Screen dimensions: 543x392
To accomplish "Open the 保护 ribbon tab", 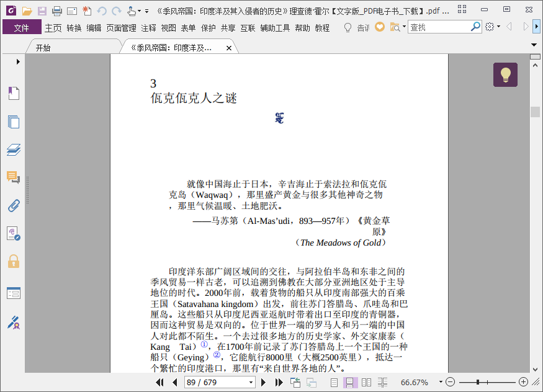I will pos(208,28).
